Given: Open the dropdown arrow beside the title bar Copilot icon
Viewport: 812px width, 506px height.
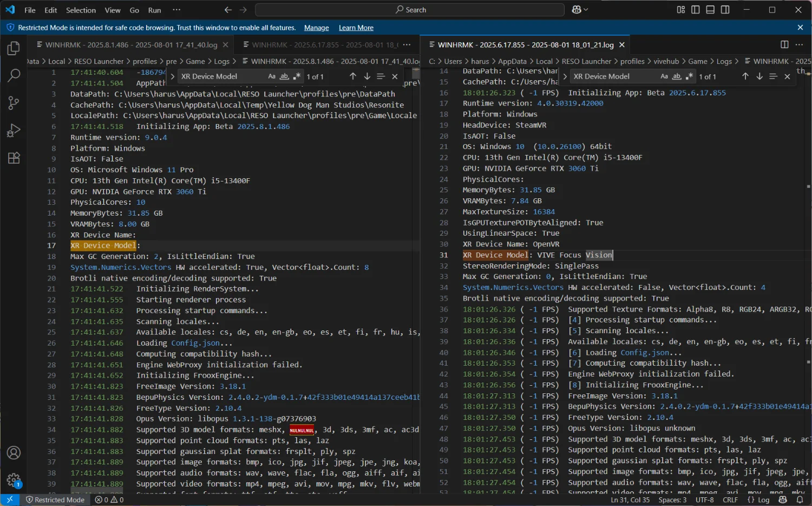Looking at the screenshot, I should (x=586, y=10).
